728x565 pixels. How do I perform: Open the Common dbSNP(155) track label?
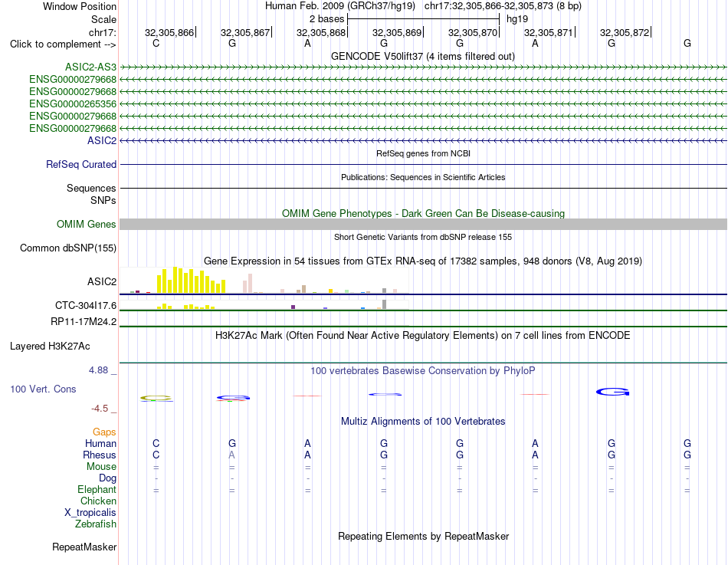pos(68,248)
